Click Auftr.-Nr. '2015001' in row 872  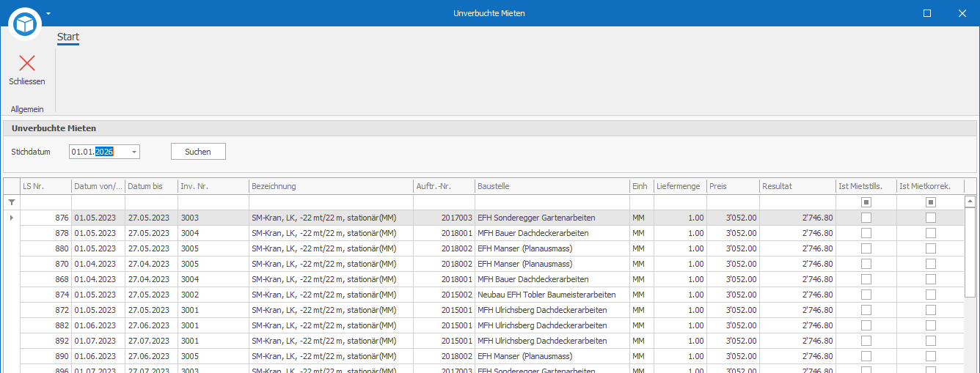tap(444, 310)
